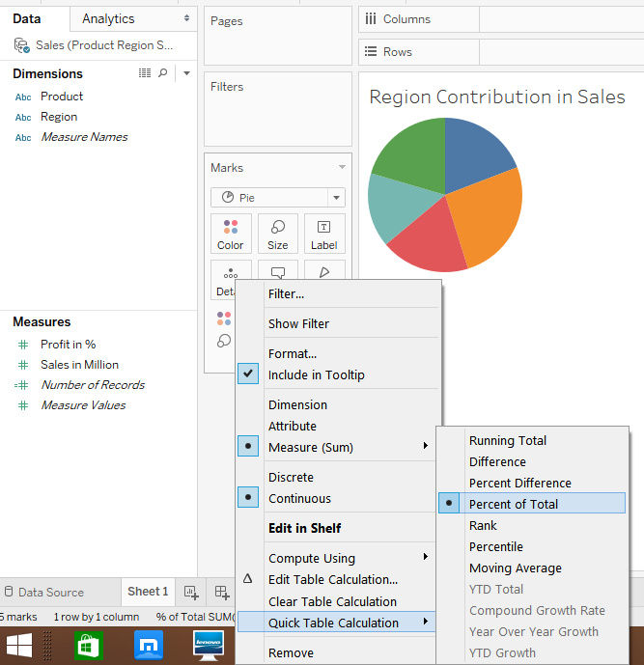Click the Abc icon beside Measure Names
The width and height of the screenshot is (644, 665).
23,138
